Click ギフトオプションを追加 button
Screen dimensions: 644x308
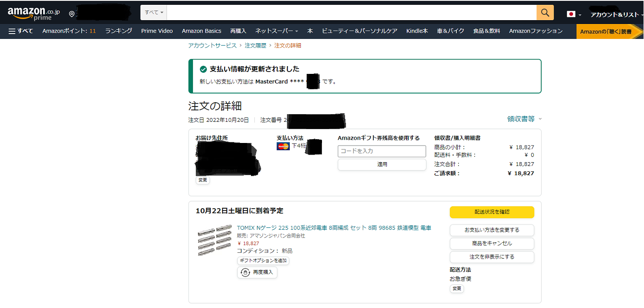coord(263,261)
